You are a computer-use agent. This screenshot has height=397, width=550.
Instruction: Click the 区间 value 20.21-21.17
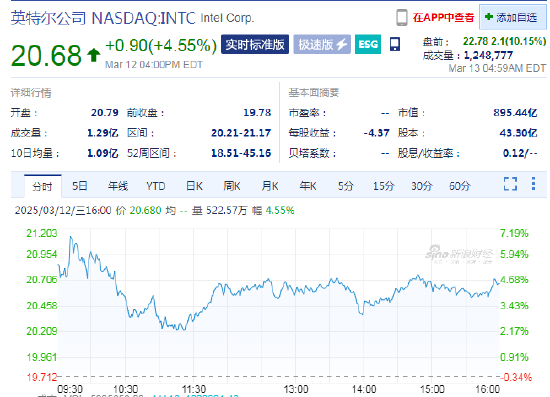click(241, 133)
